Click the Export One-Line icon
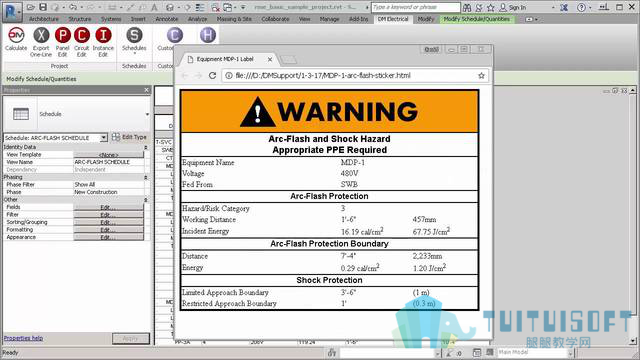 coord(41,35)
